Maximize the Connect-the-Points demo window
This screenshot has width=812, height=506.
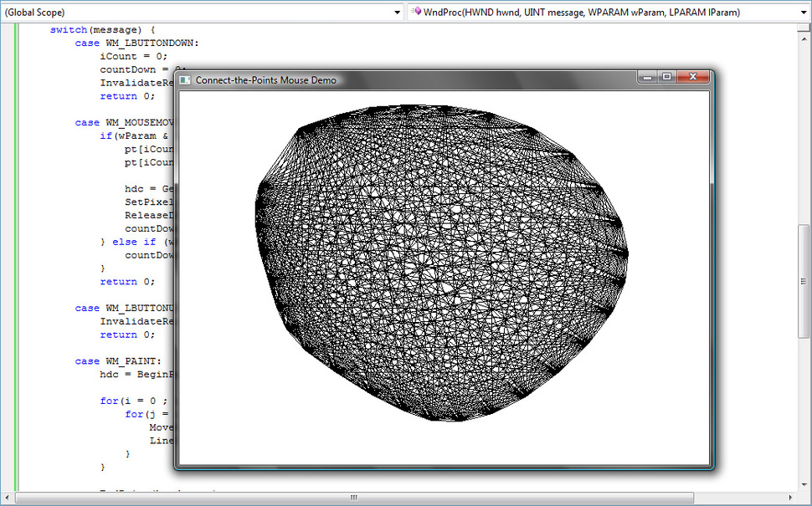(x=666, y=77)
